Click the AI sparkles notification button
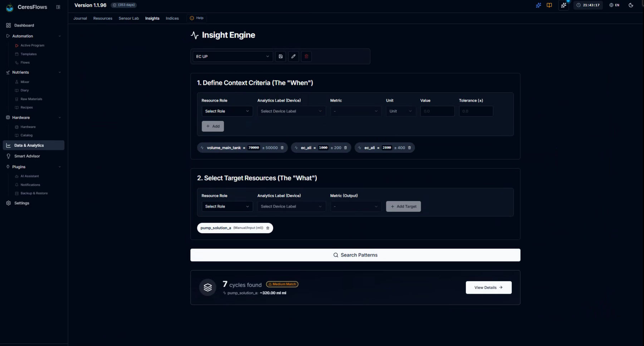Viewport: 644px width, 346px height. 564,5
